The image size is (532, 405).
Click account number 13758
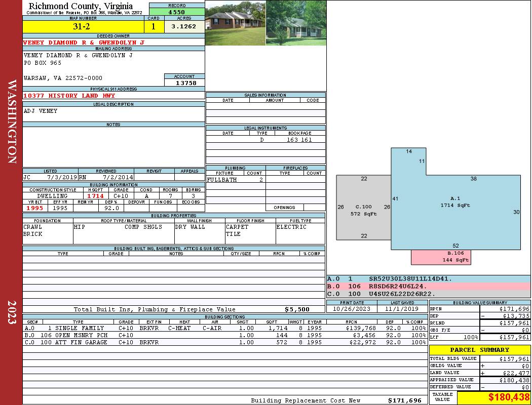[x=186, y=83]
